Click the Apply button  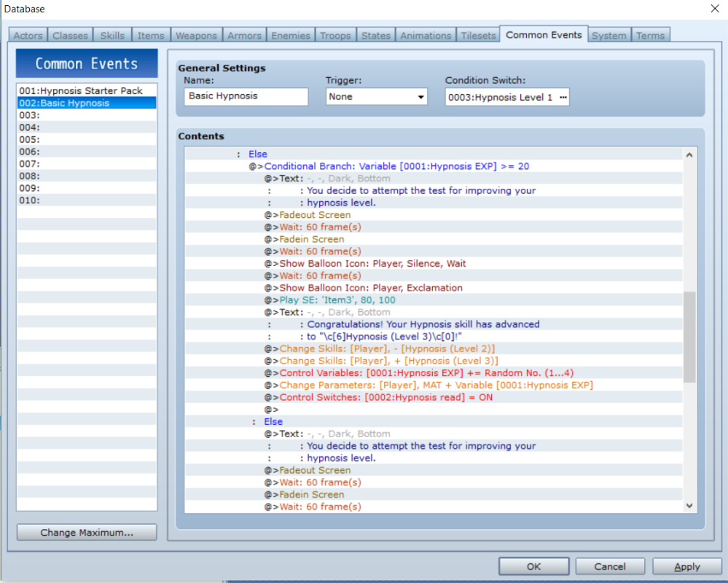pyautogui.click(x=686, y=566)
